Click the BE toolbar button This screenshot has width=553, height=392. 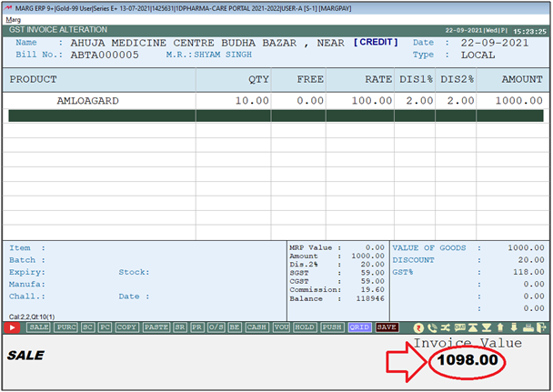[235, 327]
